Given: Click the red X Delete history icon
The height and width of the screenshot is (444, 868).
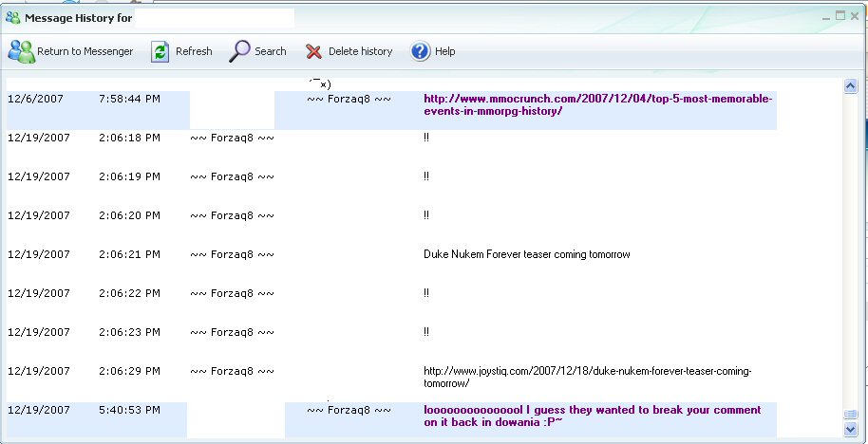Looking at the screenshot, I should click(313, 51).
